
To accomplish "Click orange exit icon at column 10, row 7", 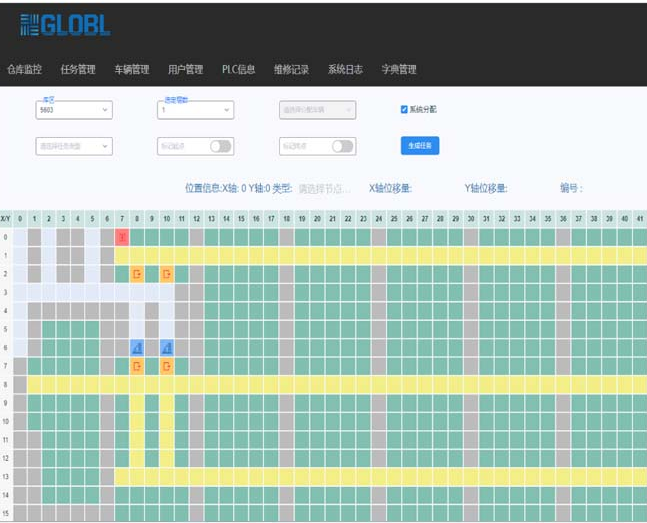I will (167, 366).
